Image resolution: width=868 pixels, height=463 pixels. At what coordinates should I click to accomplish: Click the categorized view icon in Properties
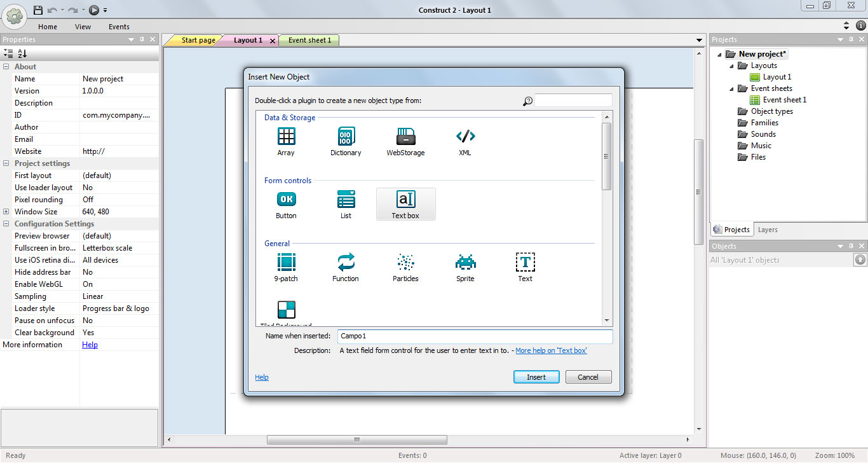[8, 53]
